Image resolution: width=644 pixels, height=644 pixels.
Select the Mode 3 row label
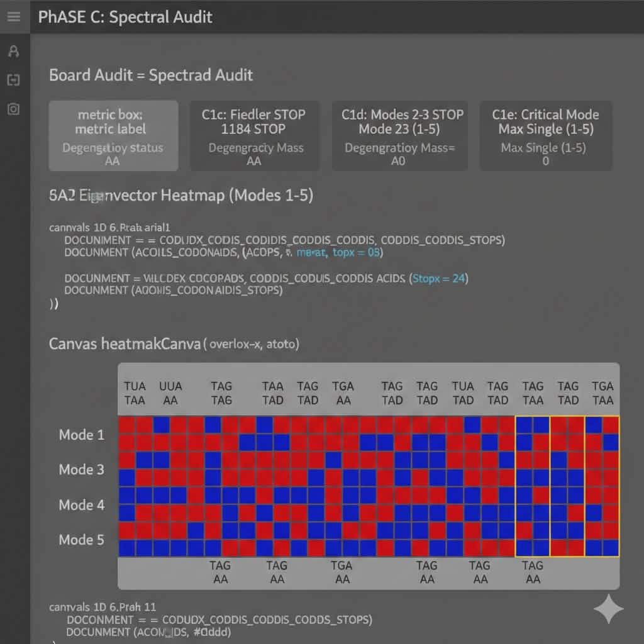tap(82, 469)
